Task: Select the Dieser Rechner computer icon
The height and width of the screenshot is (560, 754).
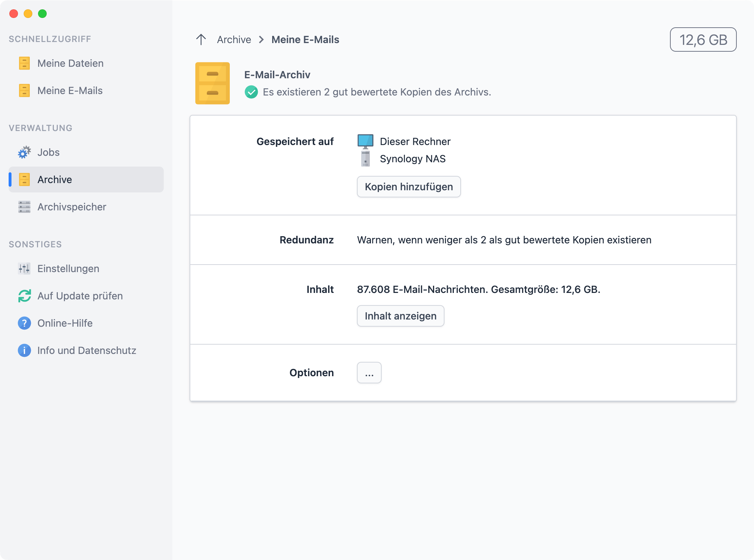Action: coord(366,141)
